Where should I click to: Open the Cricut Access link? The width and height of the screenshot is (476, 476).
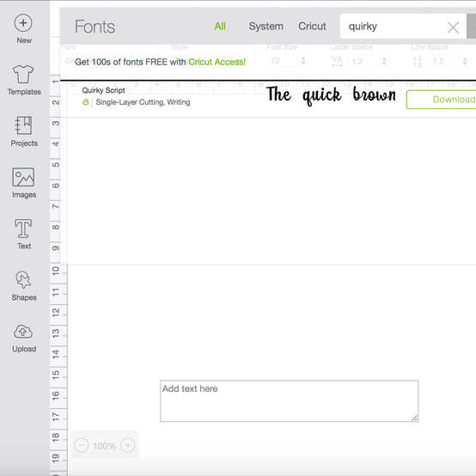pos(217,62)
